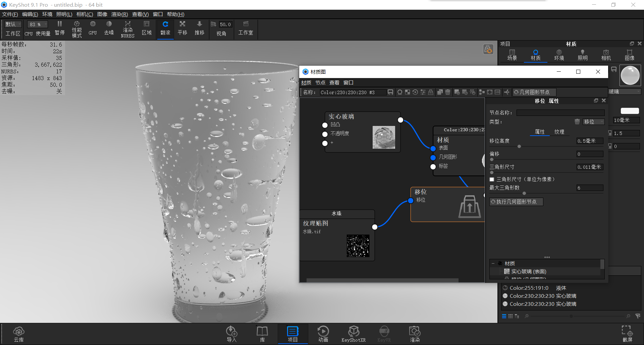Activate the Dolly (推移) camera tool
The width and height of the screenshot is (644, 345).
199,29
